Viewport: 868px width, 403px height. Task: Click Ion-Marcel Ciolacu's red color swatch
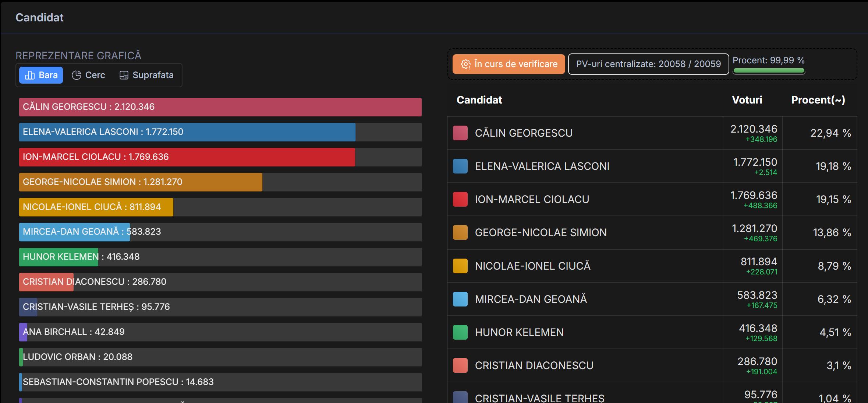click(460, 199)
